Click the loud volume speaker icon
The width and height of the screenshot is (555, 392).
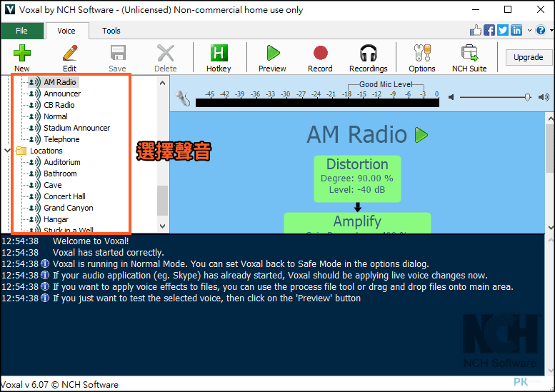tap(544, 97)
